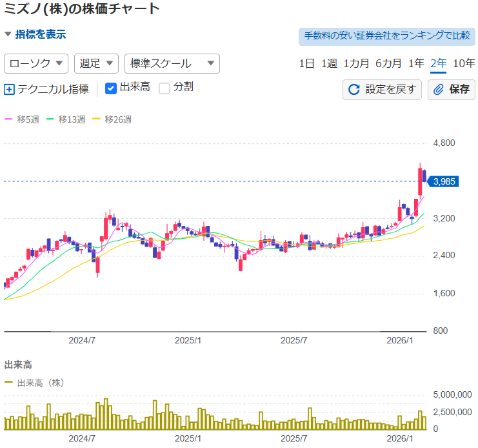This screenshot has width=478, height=448.
Task: Click the 出来高（株） legend marker
Action: 9,382
